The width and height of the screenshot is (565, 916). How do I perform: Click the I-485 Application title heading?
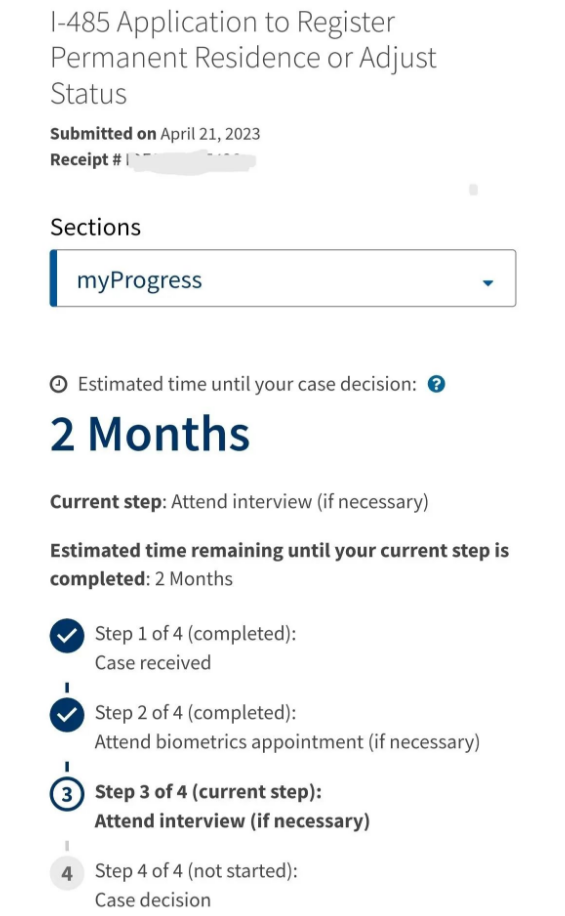243,58
